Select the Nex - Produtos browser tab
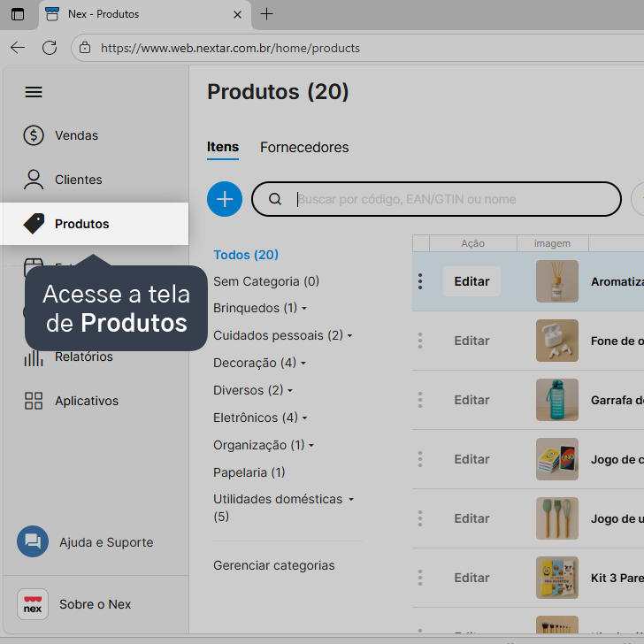The height and width of the screenshot is (644, 644). (x=145, y=15)
